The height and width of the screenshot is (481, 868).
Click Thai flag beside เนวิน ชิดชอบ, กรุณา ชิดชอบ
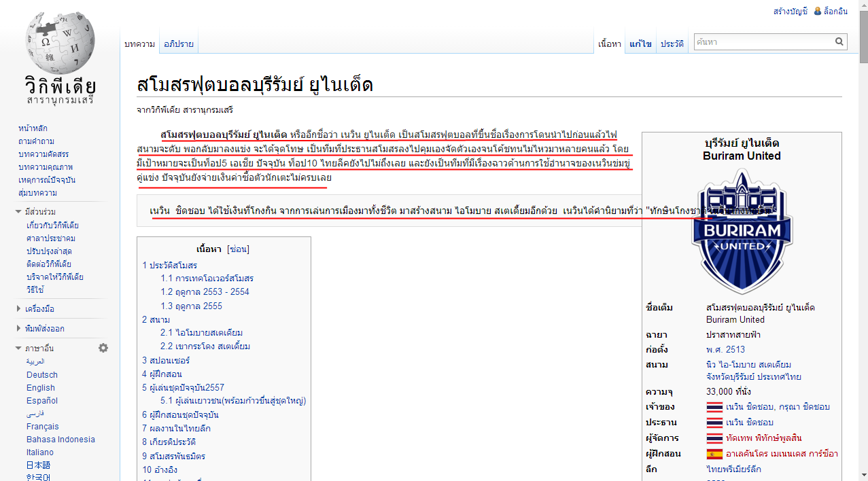pos(714,407)
